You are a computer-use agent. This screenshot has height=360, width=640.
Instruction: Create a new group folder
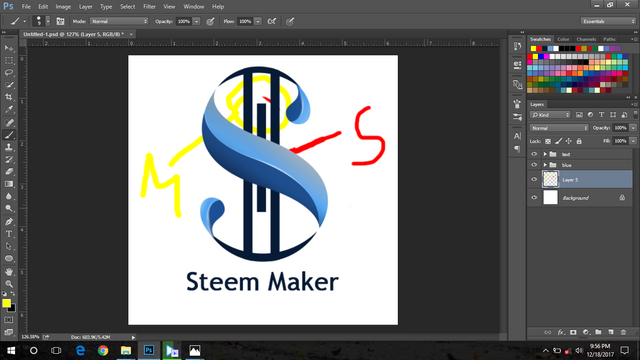coord(598,332)
